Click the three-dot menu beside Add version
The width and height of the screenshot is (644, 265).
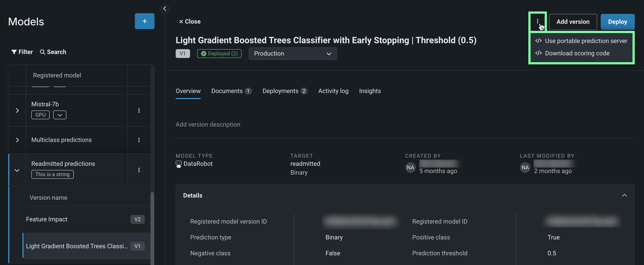[x=537, y=21]
